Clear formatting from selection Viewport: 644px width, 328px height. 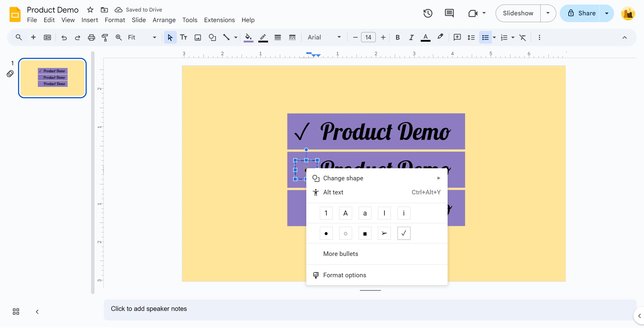pyautogui.click(x=523, y=37)
